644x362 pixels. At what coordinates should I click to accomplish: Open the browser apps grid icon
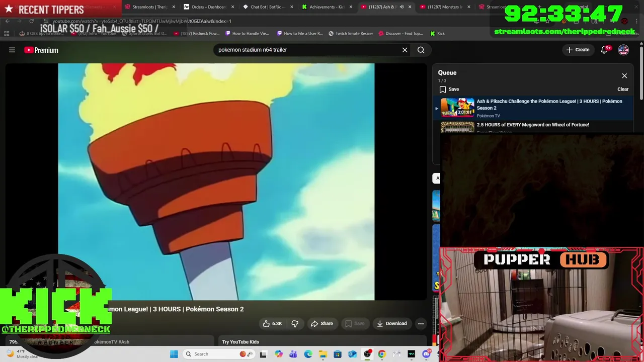point(7,34)
